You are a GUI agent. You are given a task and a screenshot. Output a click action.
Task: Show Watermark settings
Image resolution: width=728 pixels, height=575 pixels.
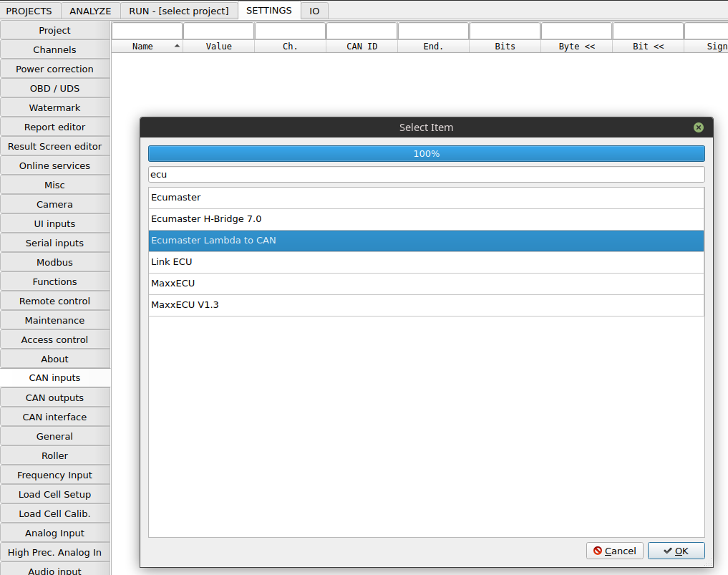pos(55,107)
